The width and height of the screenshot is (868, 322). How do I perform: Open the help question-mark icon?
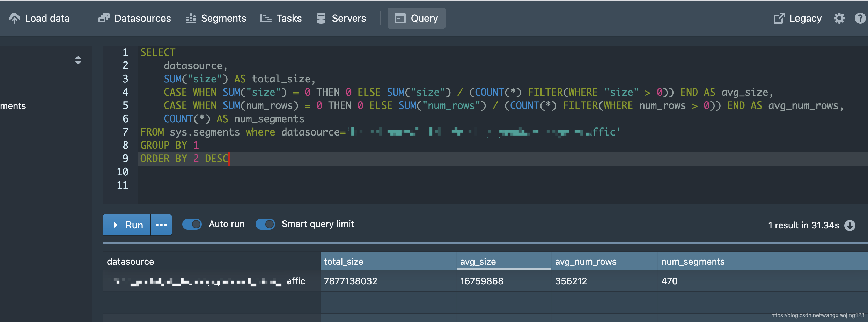860,18
